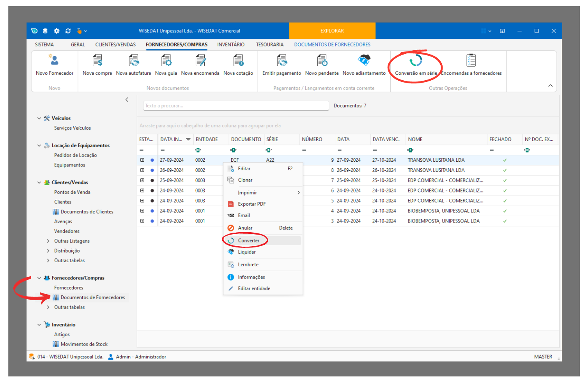Click the settings gear in title bar
The width and height of the screenshot is (588, 385).
(x=57, y=31)
